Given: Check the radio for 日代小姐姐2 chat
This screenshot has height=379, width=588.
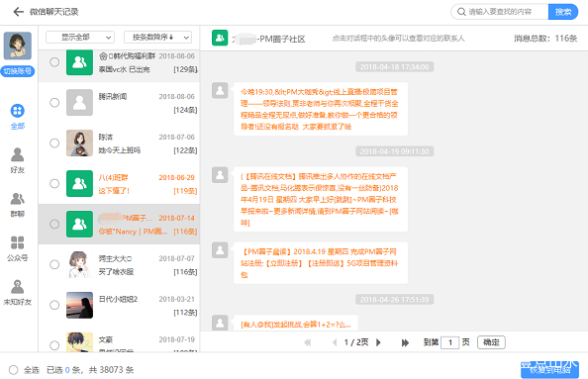Looking at the screenshot, I should coord(54,305).
